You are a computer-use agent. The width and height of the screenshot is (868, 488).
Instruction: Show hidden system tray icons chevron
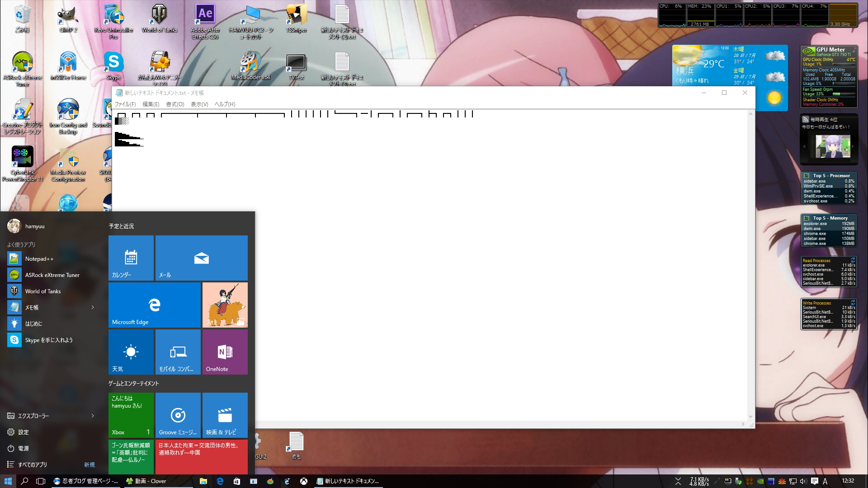(678, 481)
